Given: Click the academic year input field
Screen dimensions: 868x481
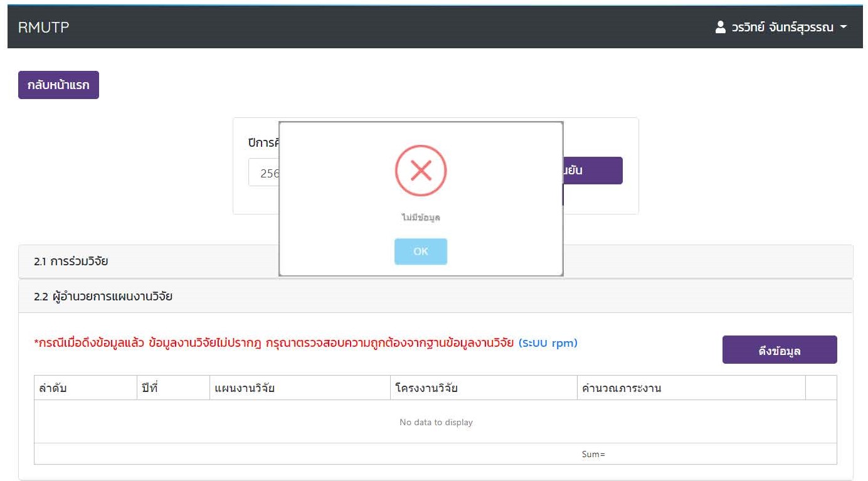Looking at the screenshot, I should coord(263,173).
